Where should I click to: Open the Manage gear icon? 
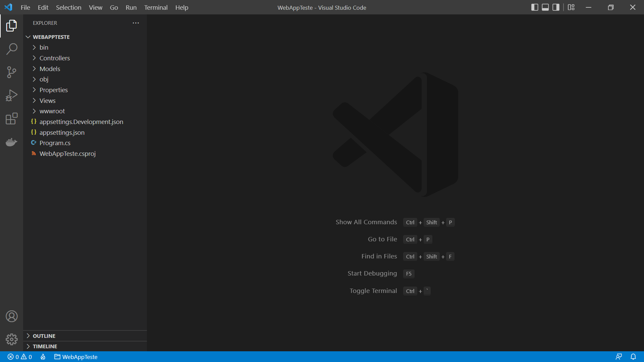(11, 339)
